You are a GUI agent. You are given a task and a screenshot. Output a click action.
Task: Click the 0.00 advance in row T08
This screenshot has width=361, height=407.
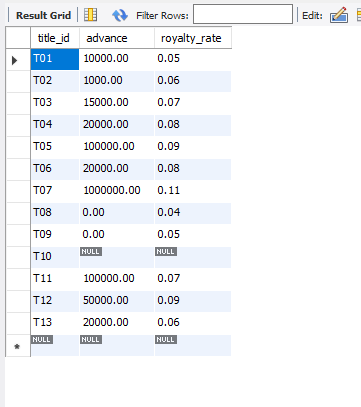click(117, 213)
